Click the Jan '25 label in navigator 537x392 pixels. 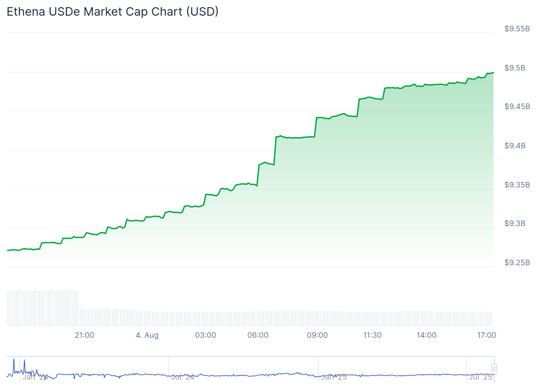[334, 377]
